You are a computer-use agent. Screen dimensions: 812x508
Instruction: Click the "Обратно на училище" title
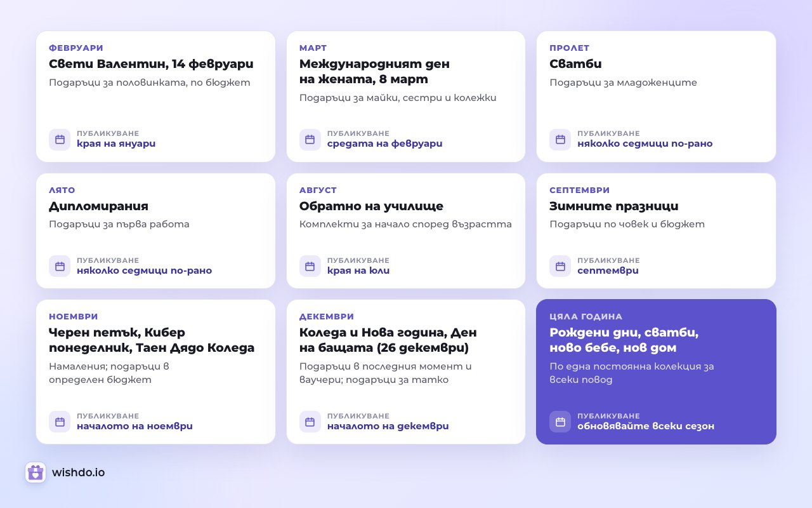point(371,206)
